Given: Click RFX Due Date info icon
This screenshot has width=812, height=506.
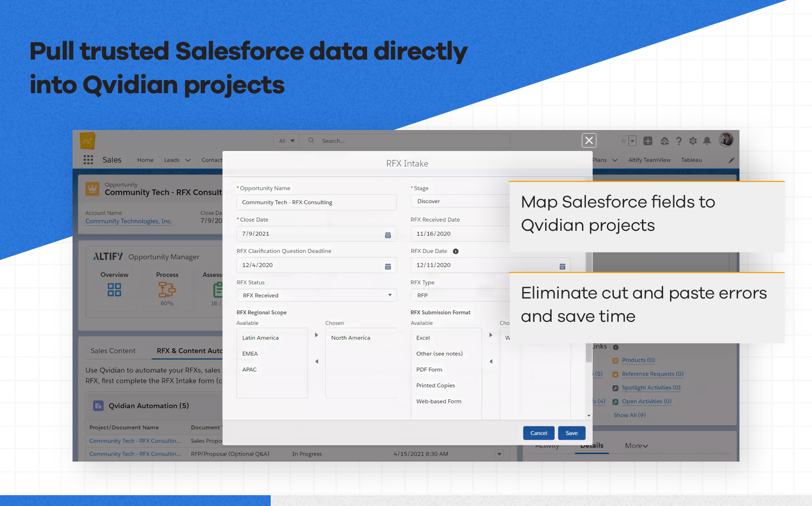Looking at the screenshot, I should click(x=456, y=251).
